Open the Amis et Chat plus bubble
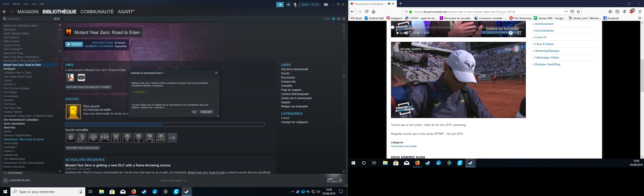Viewport: 644px width, 196px height. click(340, 180)
